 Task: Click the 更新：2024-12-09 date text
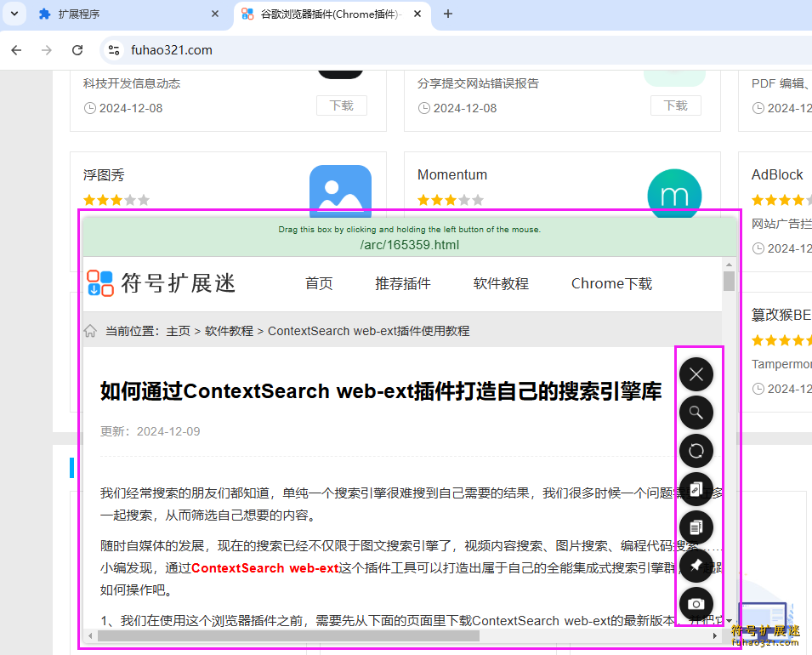[150, 431]
